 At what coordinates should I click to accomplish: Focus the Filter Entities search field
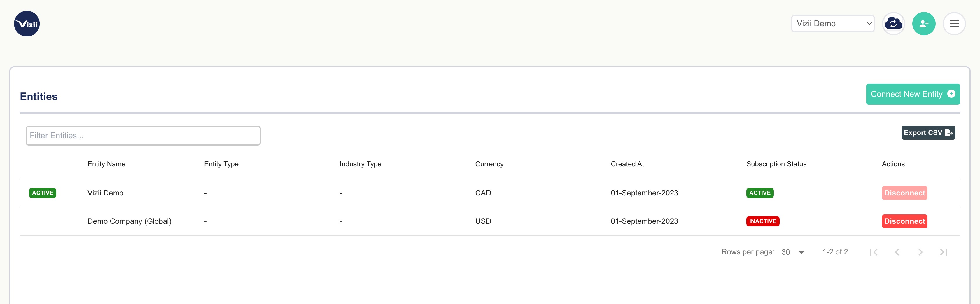(143, 135)
